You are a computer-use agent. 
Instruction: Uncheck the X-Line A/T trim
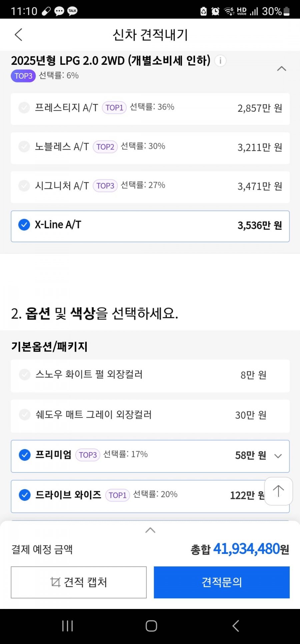click(x=24, y=225)
